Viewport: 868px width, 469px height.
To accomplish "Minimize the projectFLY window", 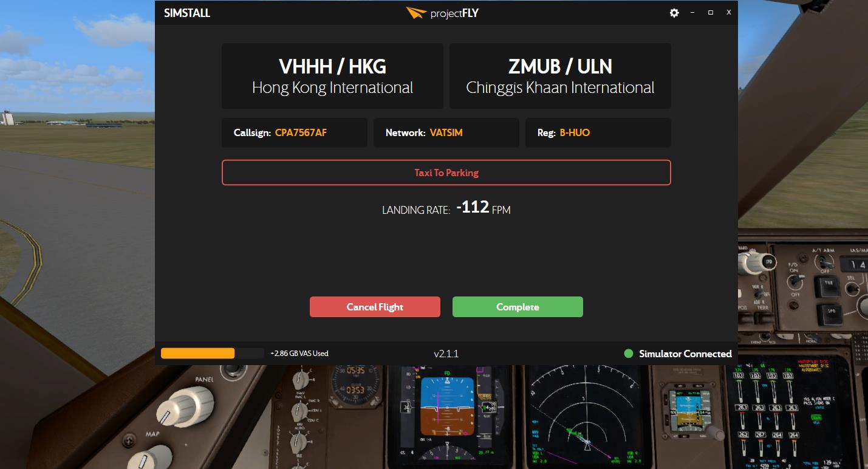I will pos(692,13).
